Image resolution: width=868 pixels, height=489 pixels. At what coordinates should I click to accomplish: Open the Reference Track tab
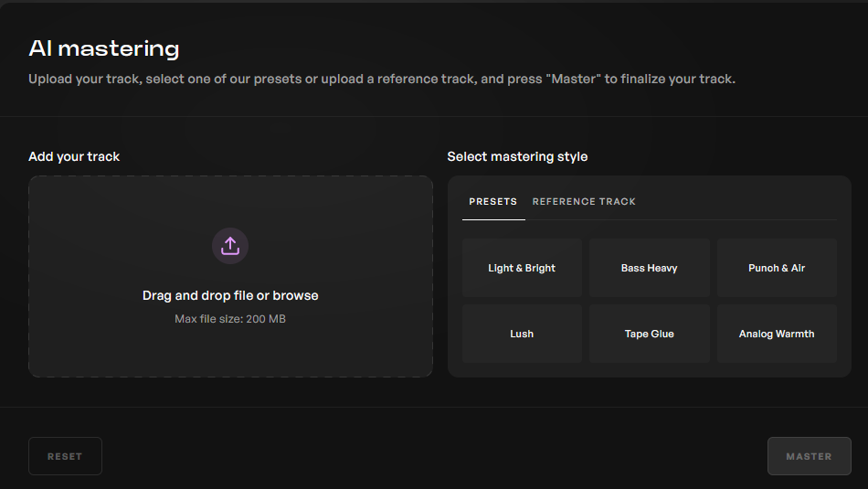click(x=584, y=202)
